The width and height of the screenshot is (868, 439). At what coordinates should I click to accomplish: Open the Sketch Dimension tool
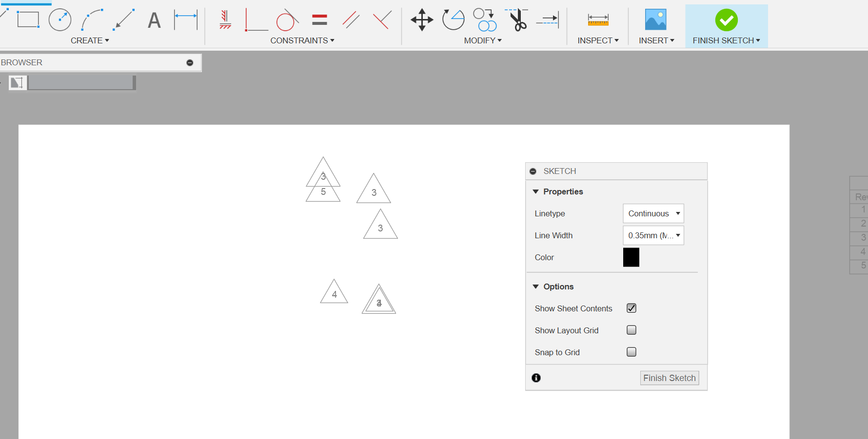click(186, 19)
